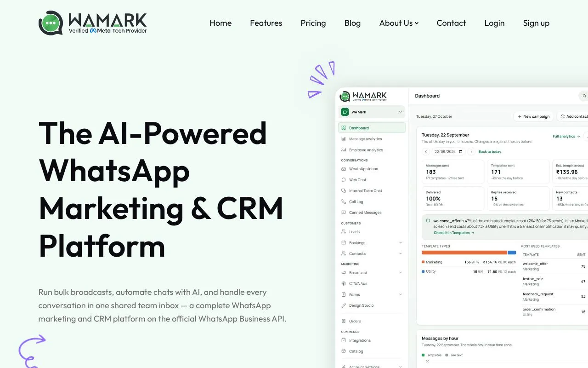Go to the Home page
Screen dimensions: 588x368
coord(220,23)
